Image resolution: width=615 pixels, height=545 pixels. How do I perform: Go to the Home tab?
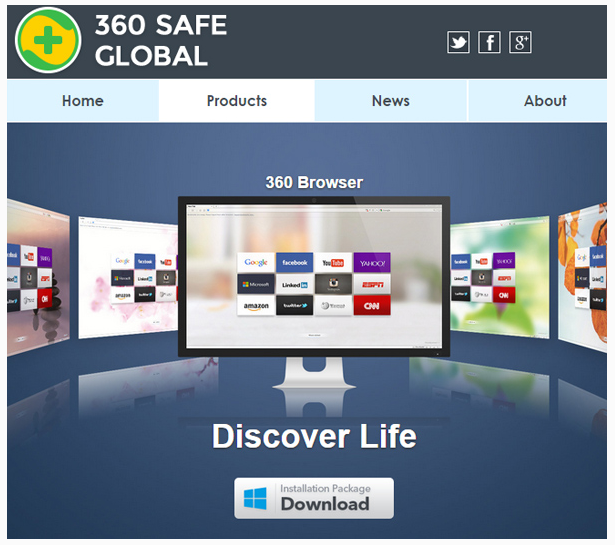[x=83, y=101]
